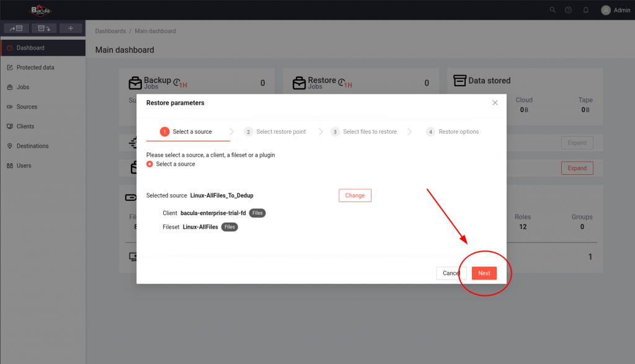Close the Restore parameters dialog

(495, 103)
